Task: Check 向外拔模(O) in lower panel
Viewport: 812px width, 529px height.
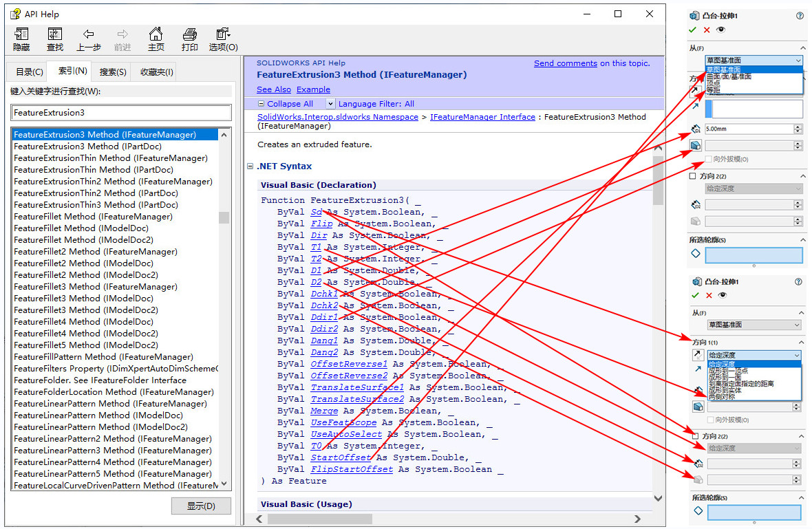Action: 711,420
